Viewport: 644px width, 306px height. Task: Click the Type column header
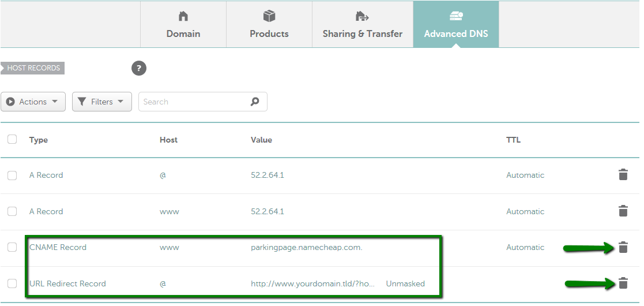[39, 140]
